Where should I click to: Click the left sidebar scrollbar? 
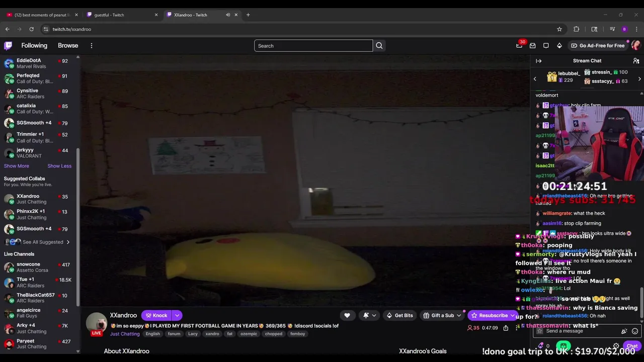tap(78, 226)
